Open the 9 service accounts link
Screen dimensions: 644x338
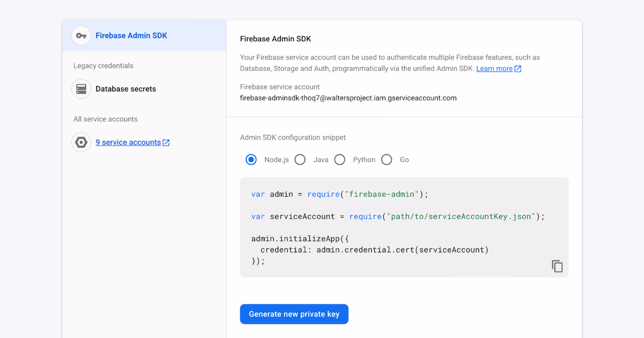(x=128, y=142)
